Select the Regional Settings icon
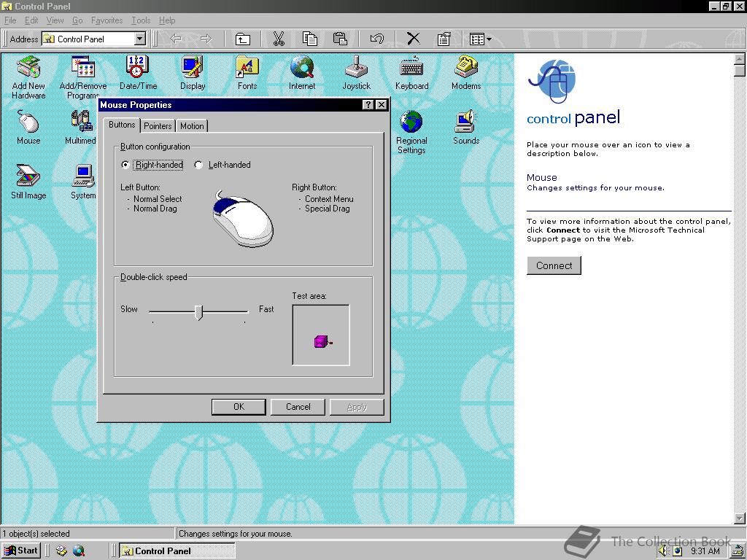 [411, 132]
